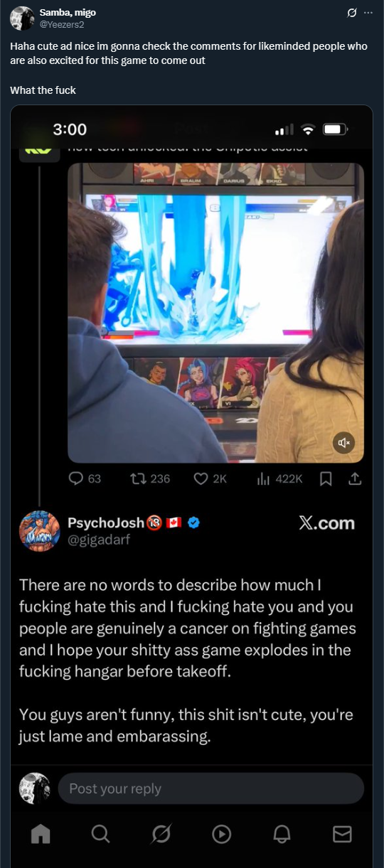Click the Grok icon beside the options menu

(x=351, y=13)
